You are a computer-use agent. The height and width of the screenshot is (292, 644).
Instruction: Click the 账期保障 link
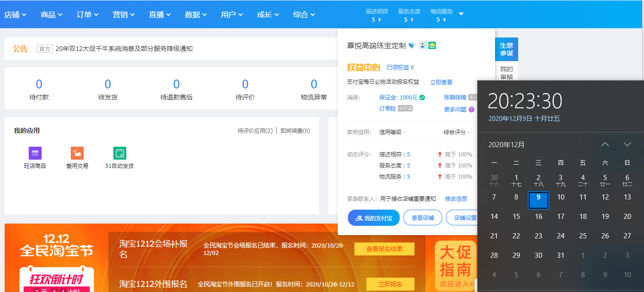tap(455, 98)
